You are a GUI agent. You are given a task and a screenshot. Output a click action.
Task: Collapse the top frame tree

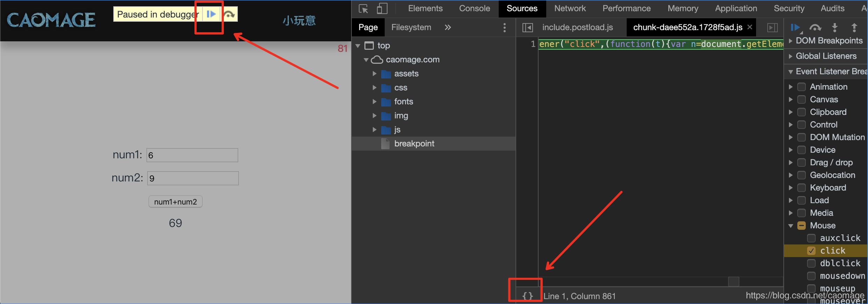point(358,46)
